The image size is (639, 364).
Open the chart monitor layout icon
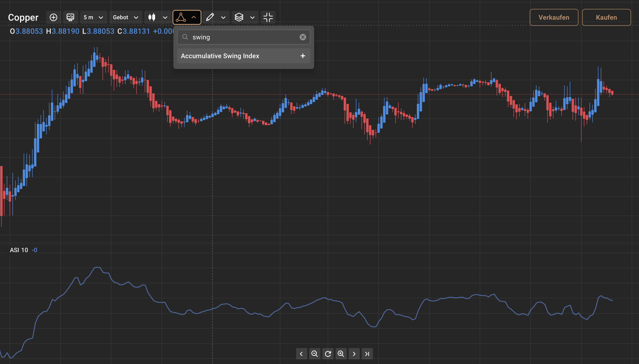click(x=70, y=17)
